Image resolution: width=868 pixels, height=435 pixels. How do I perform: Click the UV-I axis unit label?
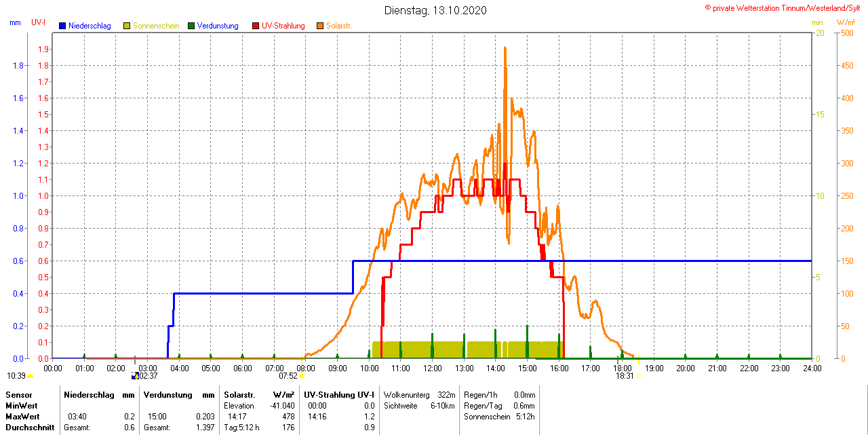[x=39, y=22]
